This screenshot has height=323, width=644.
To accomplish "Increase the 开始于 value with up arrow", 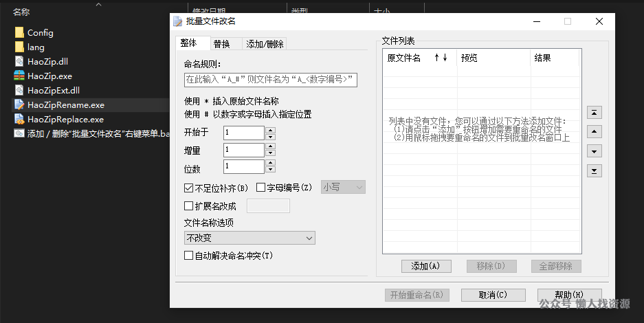I will point(270,130).
